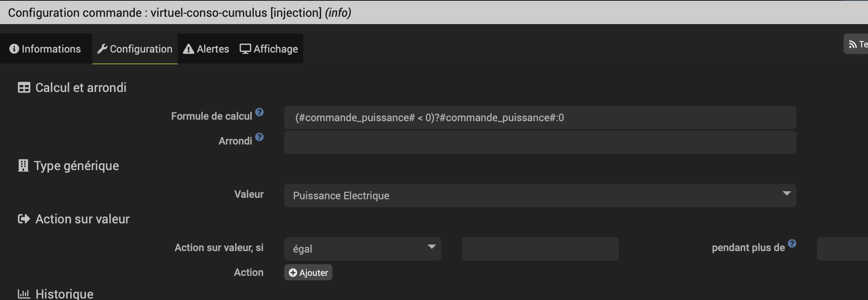The height and width of the screenshot is (300, 868).
Task: Open the Informations tab
Action: click(x=45, y=49)
